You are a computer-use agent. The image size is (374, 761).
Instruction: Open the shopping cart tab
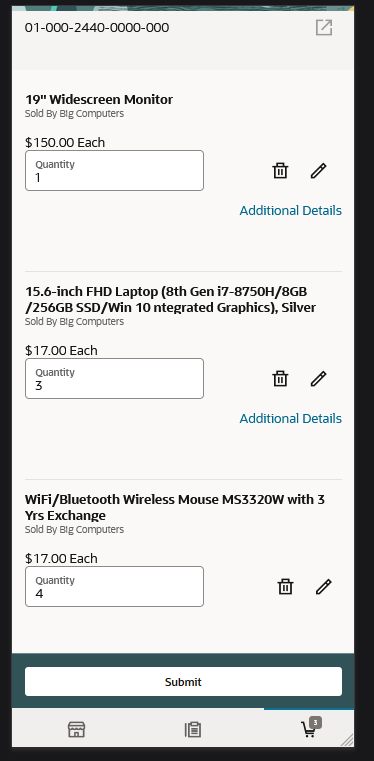click(310, 728)
